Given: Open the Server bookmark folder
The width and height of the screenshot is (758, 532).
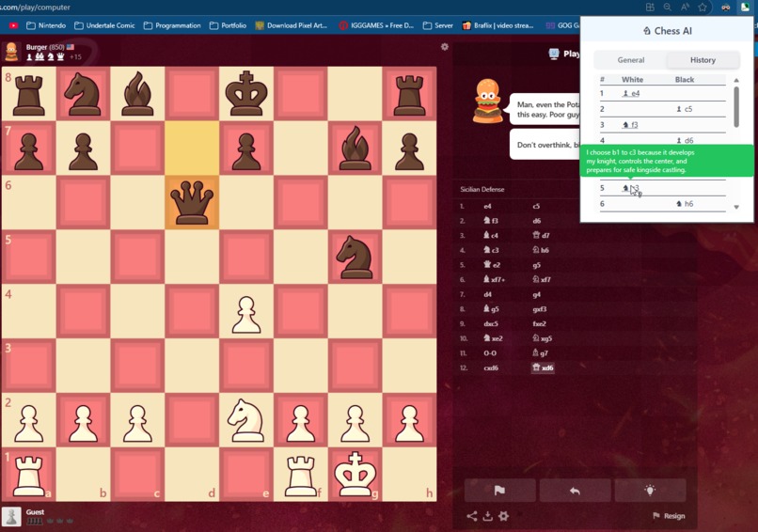Looking at the screenshot, I should click(x=438, y=25).
